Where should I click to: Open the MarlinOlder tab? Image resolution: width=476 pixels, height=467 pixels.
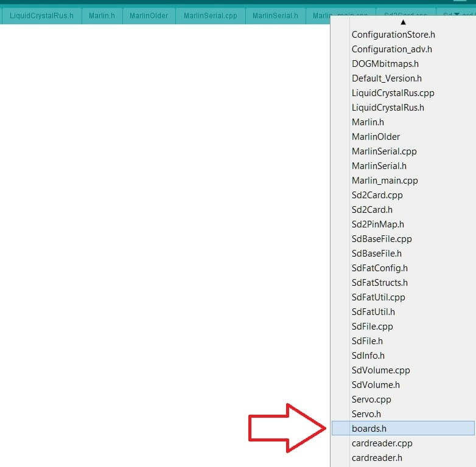[x=149, y=15]
